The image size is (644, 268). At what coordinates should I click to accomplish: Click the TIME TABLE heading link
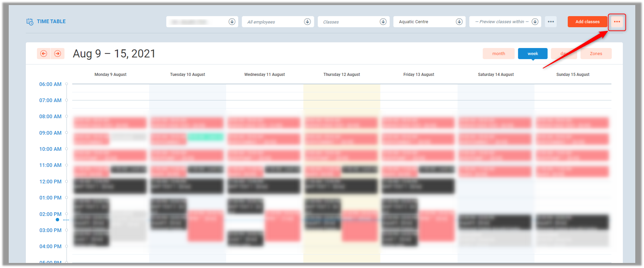click(x=51, y=21)
